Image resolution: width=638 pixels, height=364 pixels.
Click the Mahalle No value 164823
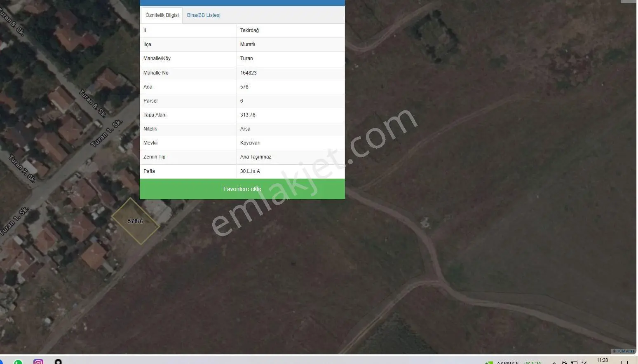click(249, 73)
